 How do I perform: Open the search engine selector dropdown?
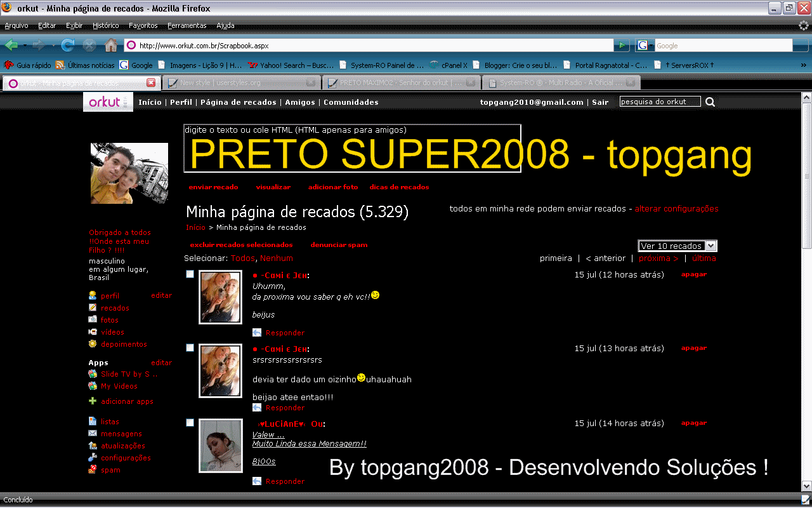[645, 45]
